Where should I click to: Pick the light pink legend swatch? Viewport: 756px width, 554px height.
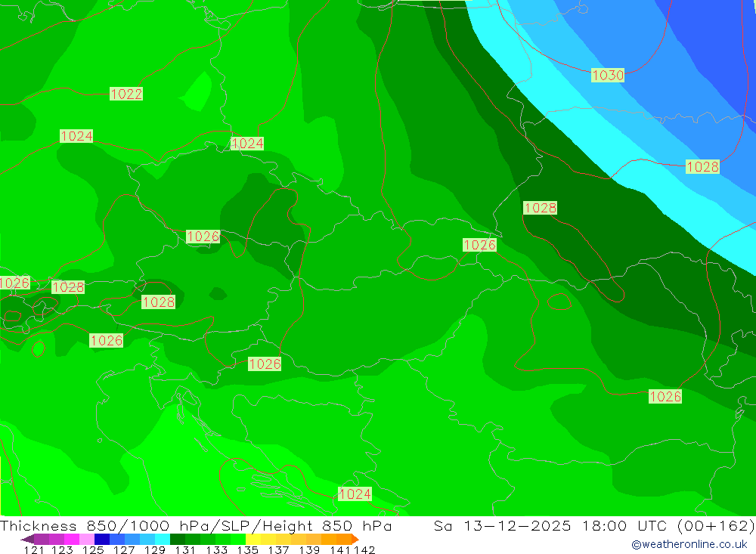pyautogui.click(x=87, y=539)
